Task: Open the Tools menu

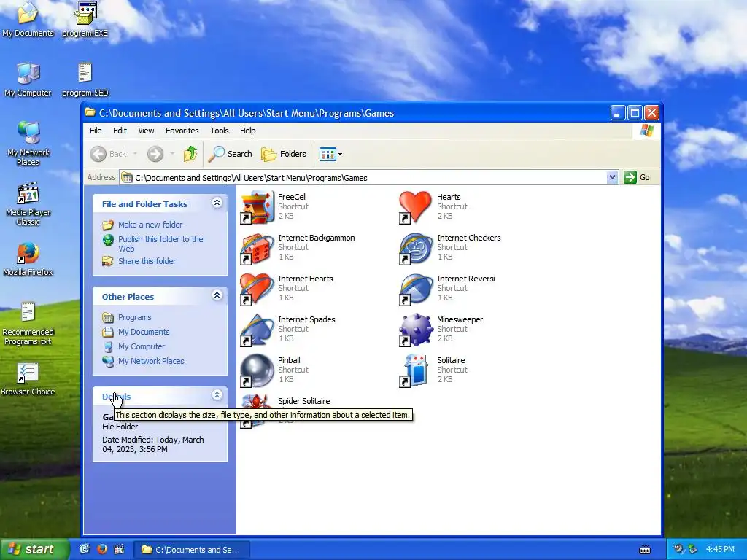Action: pyautogui.click(x=219, y=131)
